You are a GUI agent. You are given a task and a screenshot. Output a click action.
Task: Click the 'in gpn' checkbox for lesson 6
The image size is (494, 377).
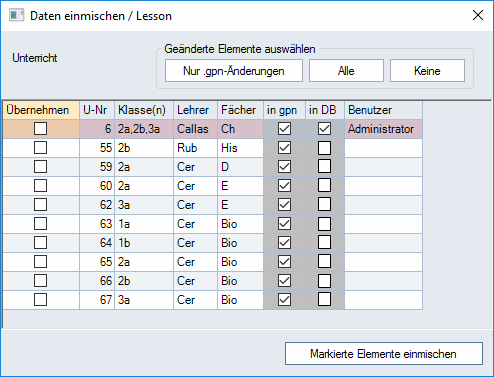point(284,129)
